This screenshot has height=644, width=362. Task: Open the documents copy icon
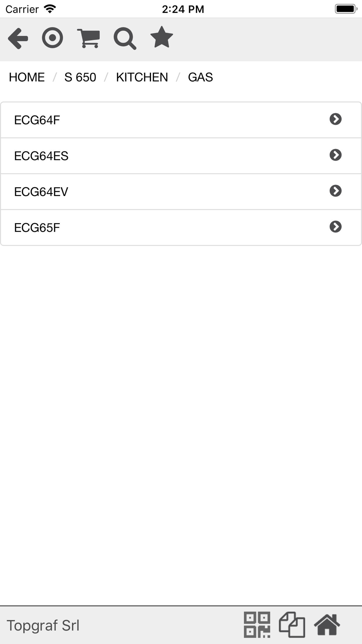pyautogui.click(x=292, y=625)
